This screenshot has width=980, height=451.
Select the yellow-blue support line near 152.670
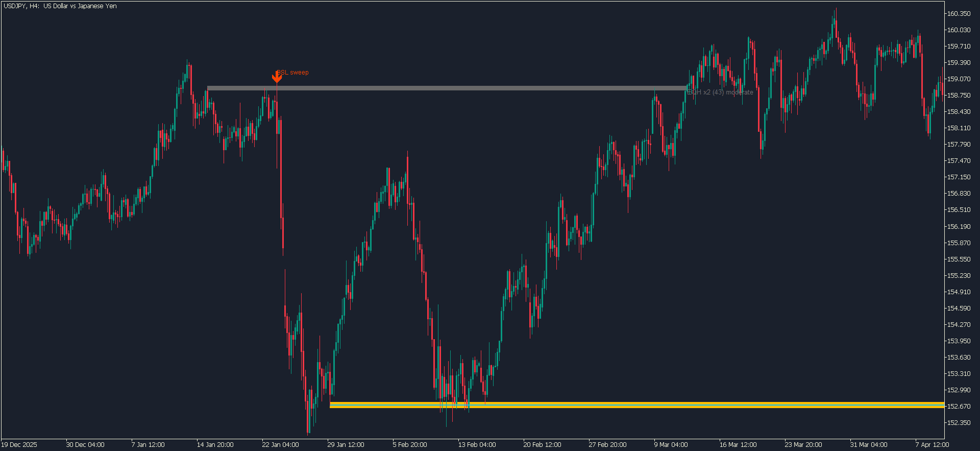click(x=637, y=405)
